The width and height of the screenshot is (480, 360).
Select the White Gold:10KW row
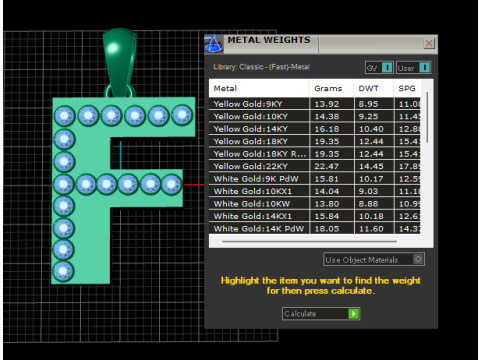click(x=315, y=204)
